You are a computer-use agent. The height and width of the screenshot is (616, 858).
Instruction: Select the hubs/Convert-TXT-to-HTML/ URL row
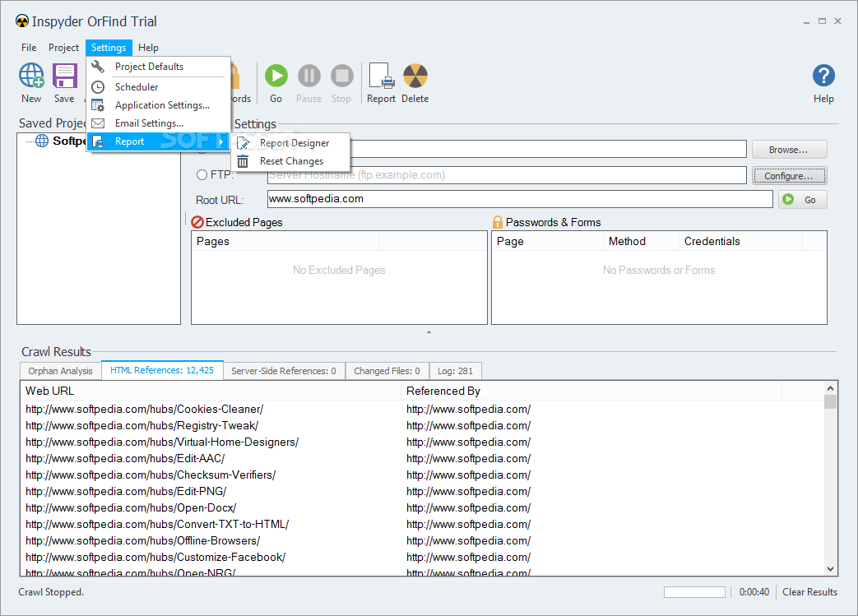[422, 524]
